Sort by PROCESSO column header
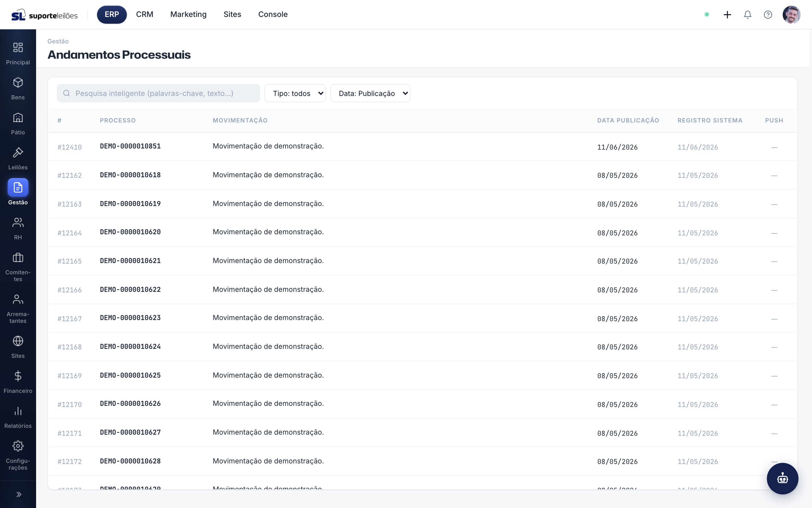Screen dimensions: 812x508 pyautogui.click(x=118, y=120)
